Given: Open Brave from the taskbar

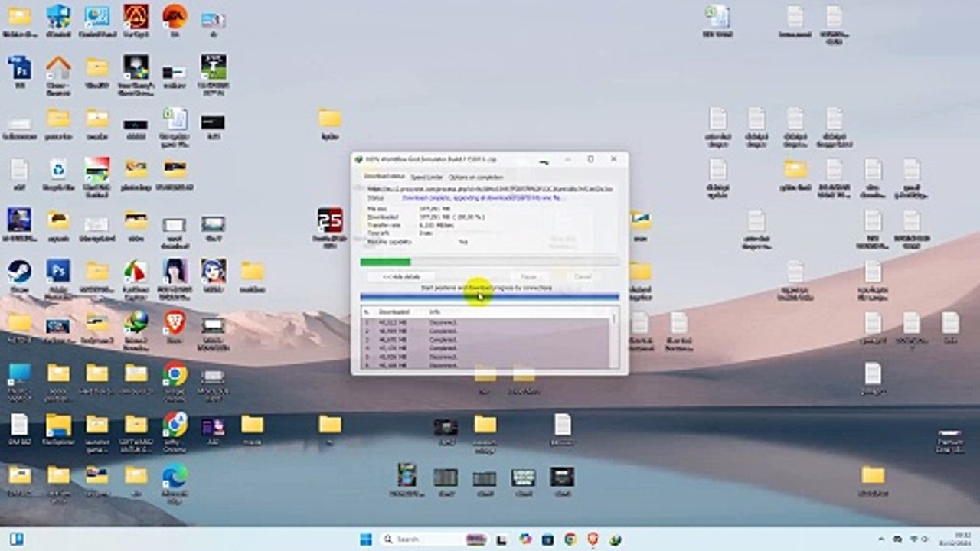Looking at the screenshot, I should coord(593,540).
